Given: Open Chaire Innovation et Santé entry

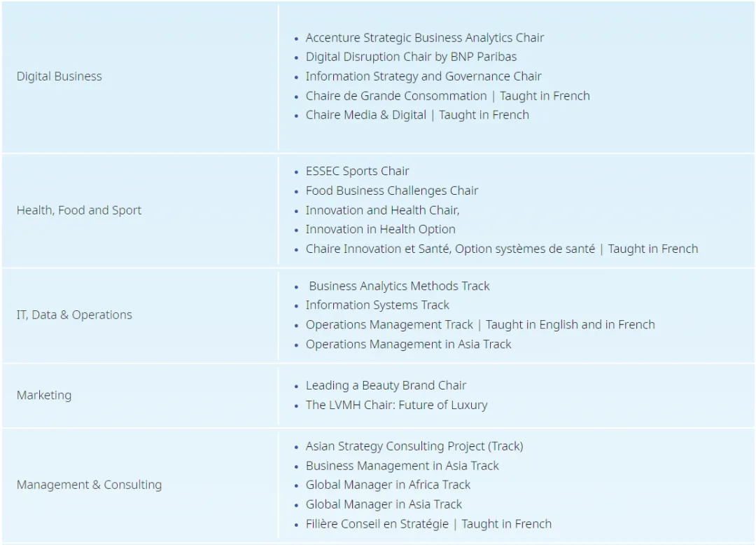Looking at the screenshot, I should click(x=501, y=249).
